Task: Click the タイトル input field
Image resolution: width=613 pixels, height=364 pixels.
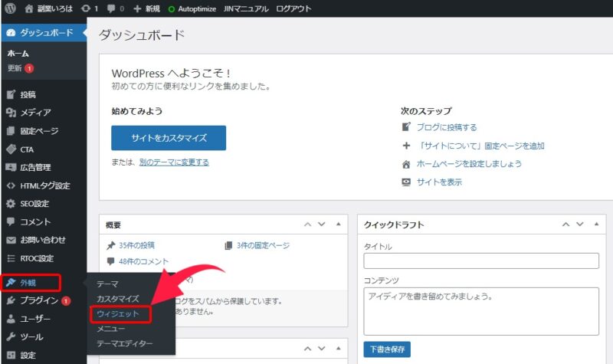Action: click(481, 261)
